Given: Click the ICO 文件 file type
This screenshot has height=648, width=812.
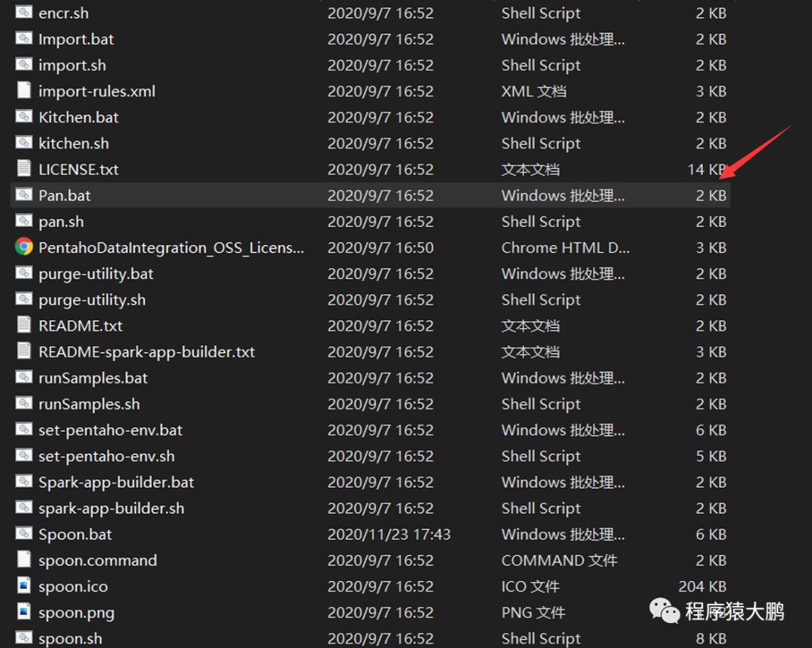Looking at the screenshot, I should [530, 587].
